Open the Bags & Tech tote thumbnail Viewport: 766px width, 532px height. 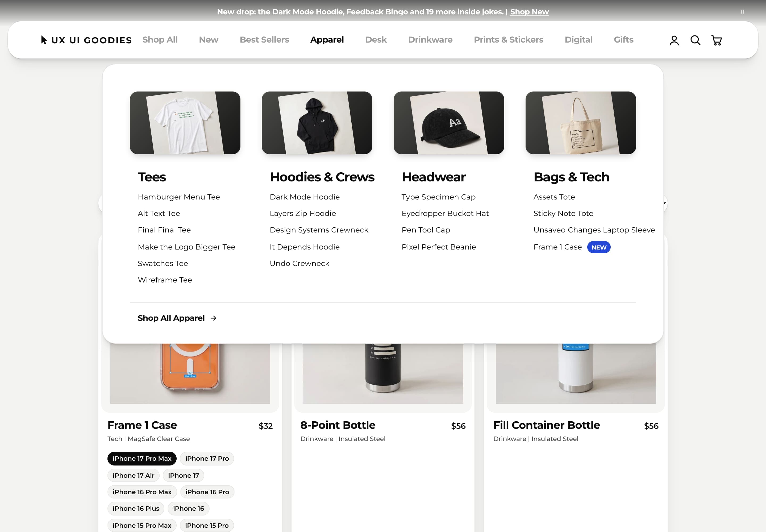[x=581, y=123]
